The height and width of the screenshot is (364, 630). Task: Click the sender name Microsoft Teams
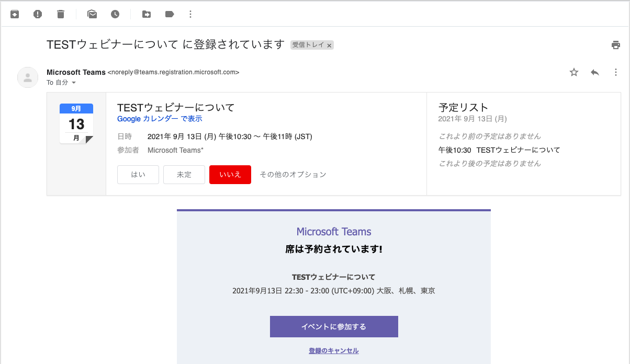tap(76, 72)
